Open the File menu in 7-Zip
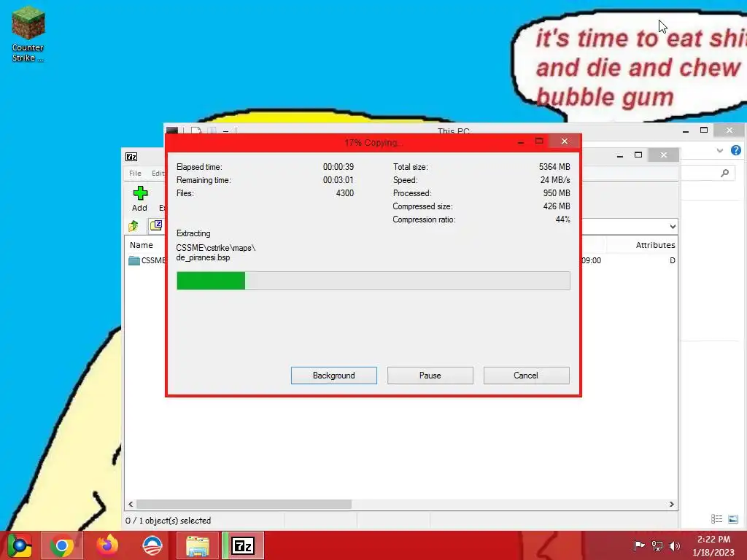This screenshot has height=560, width=747. coord(135,174)
